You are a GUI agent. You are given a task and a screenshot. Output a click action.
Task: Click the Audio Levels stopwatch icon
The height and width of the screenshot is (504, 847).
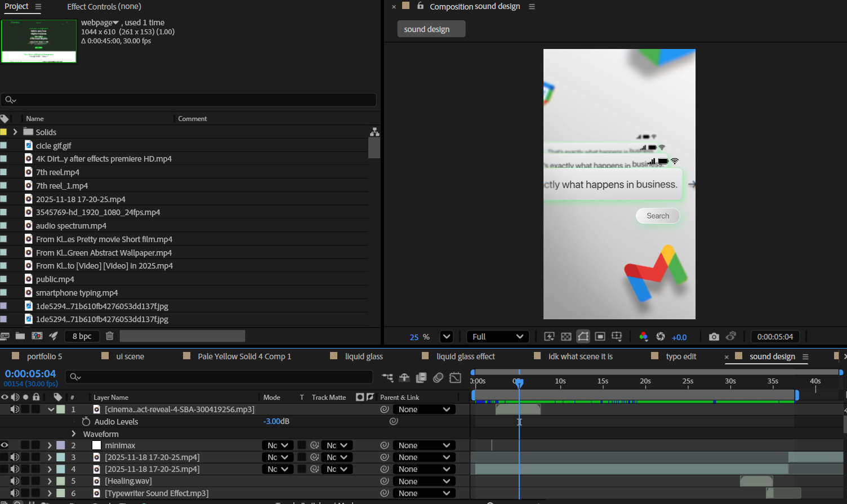coord(86,422)
